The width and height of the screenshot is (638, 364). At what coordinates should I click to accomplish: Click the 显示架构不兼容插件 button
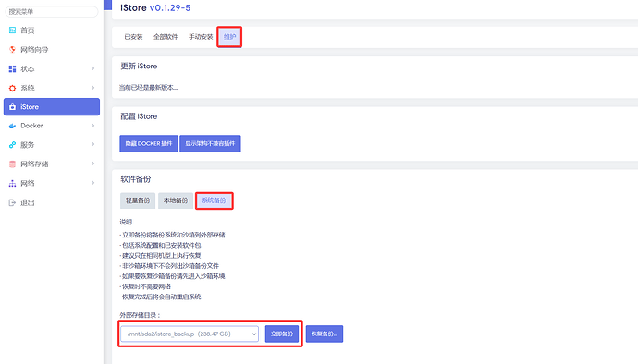(x=210, y=143)
